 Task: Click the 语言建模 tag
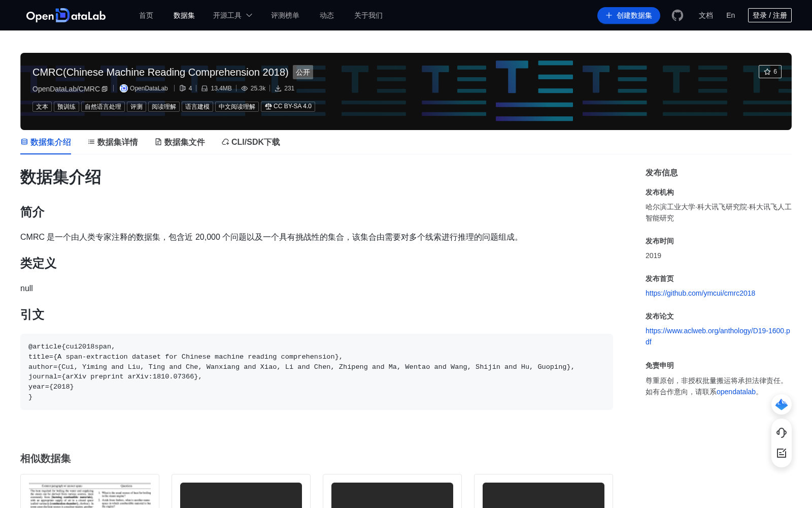pos(197,107)
